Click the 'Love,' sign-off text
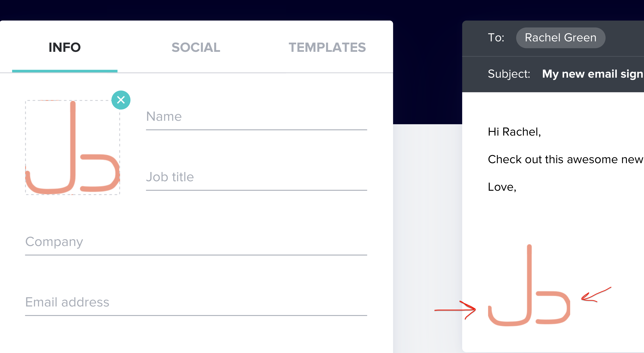 coord(502,187)
